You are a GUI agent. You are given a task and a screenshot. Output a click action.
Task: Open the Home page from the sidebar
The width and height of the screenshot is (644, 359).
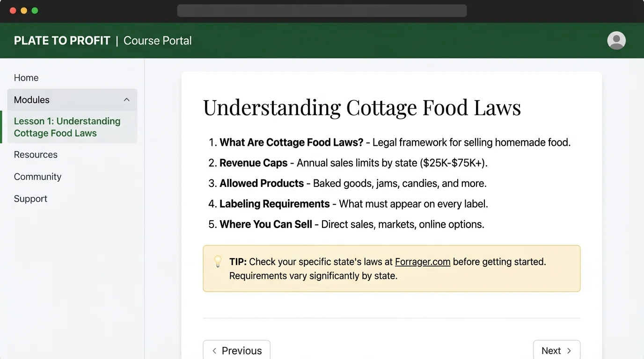26,78
